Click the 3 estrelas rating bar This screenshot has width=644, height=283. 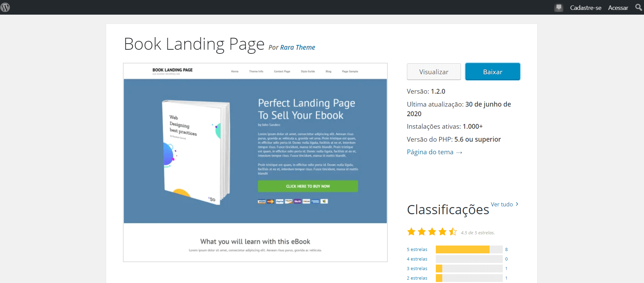(469, 269)
